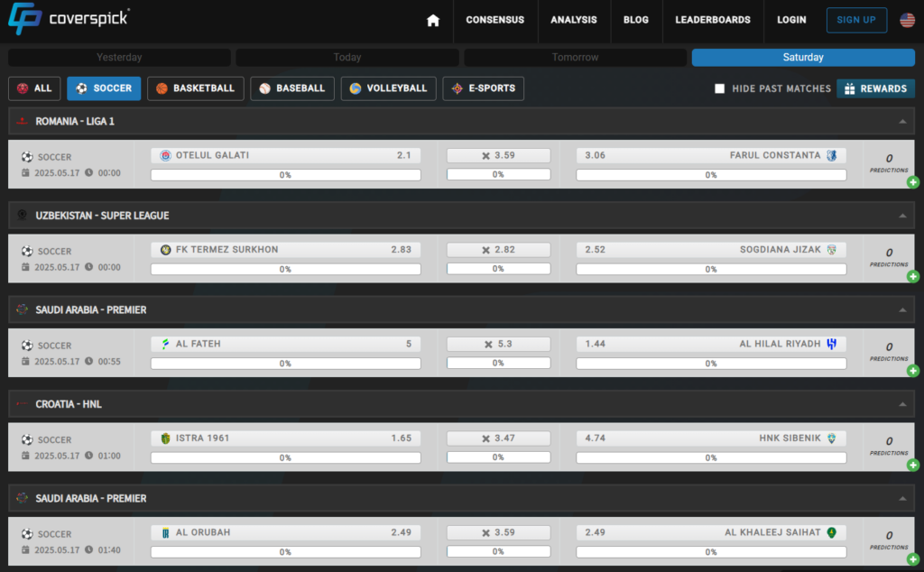This screenshot has height=572, width=924.
Task: Open the home page via house icon
Action: pyautogui.click(x=433, y=21)
